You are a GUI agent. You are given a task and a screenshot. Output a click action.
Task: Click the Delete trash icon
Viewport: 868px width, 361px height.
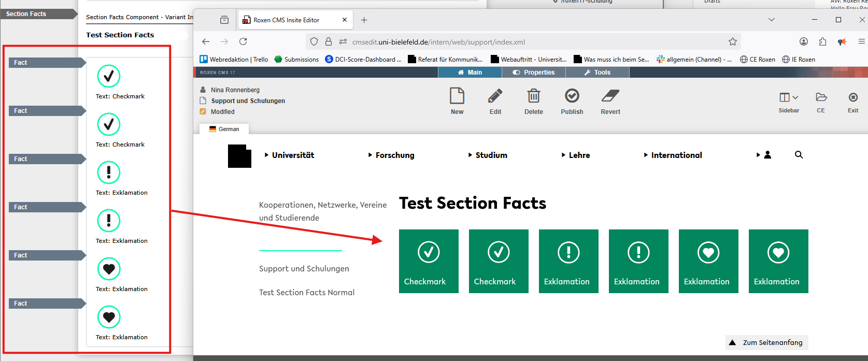[533, 96]
